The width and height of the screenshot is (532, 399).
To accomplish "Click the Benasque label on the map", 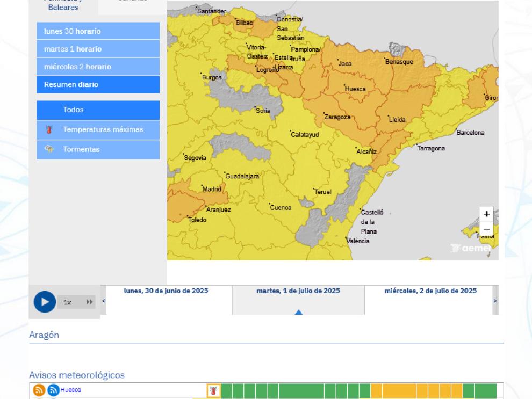I will pos(399,62).
